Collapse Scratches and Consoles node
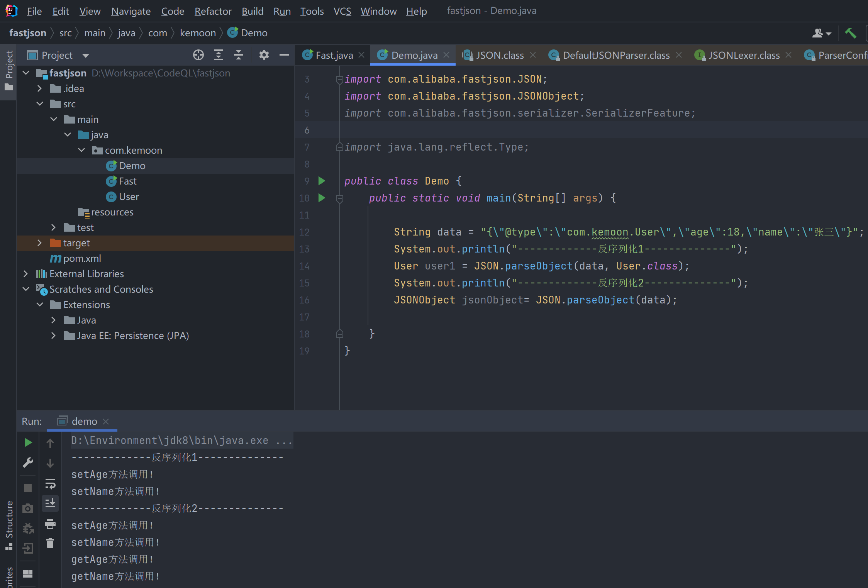868x588 pixels. [26, 289]
